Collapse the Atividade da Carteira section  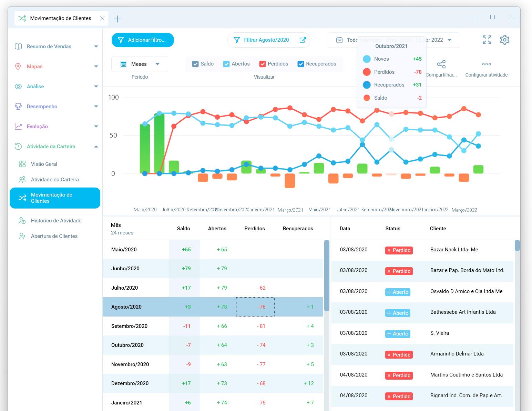96,147
